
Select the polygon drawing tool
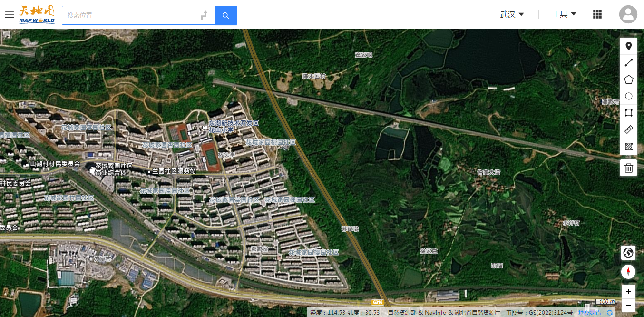(x=628, y=79)
